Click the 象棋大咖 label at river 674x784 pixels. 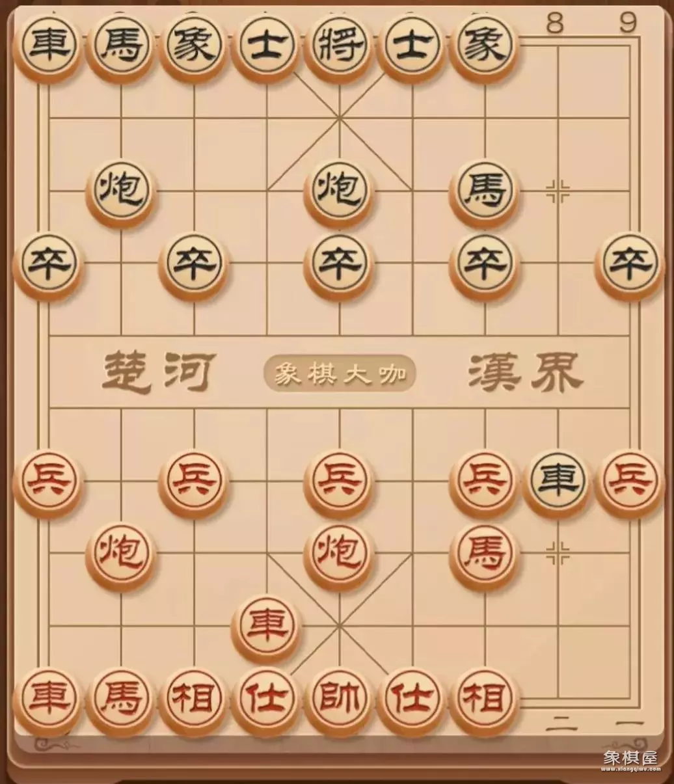[x=339, y=374]
